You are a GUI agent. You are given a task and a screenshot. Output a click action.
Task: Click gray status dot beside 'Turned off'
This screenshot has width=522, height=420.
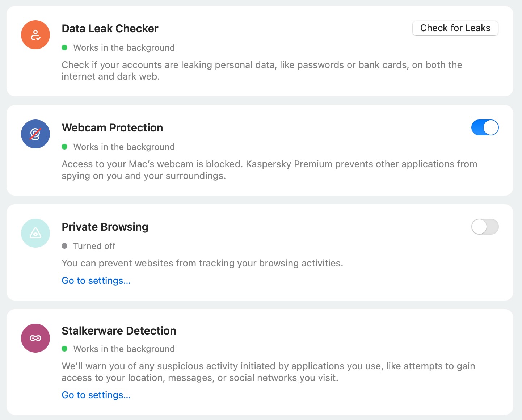pyautogui.click(x=65, y=246)
